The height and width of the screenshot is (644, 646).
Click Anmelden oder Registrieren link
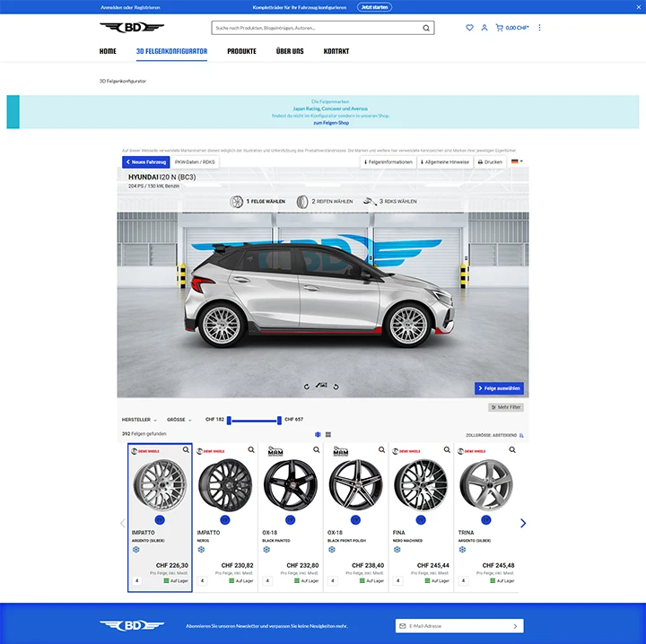[130, 7]
